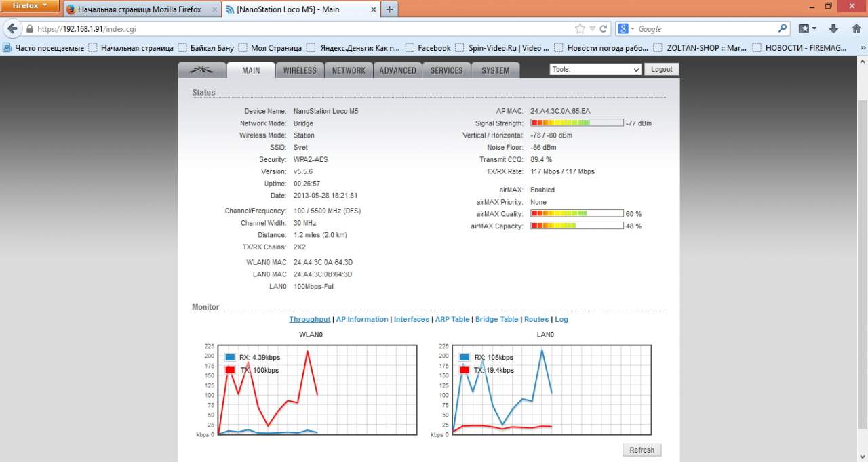The image size is (868, 462).
Task: Open the Начальная страница bookmark
Action: pyautogui.click(x=131, y=48)
